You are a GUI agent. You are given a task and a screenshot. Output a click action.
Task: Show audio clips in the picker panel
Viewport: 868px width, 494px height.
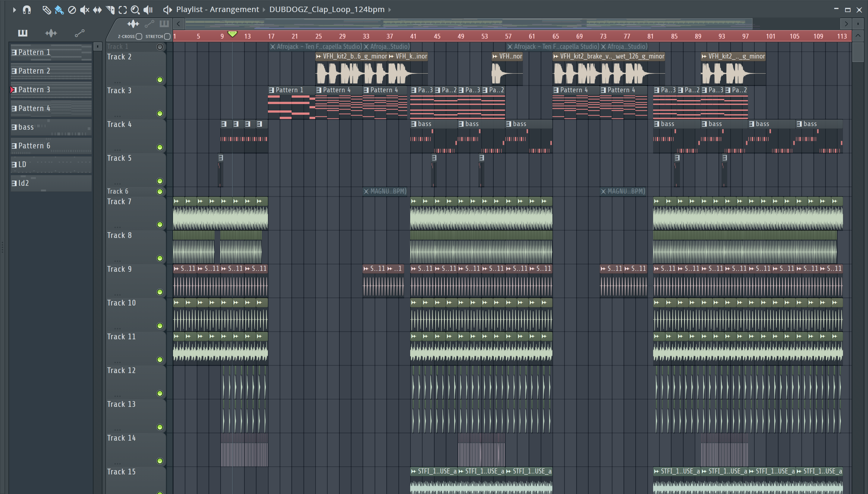coord(51,33)
